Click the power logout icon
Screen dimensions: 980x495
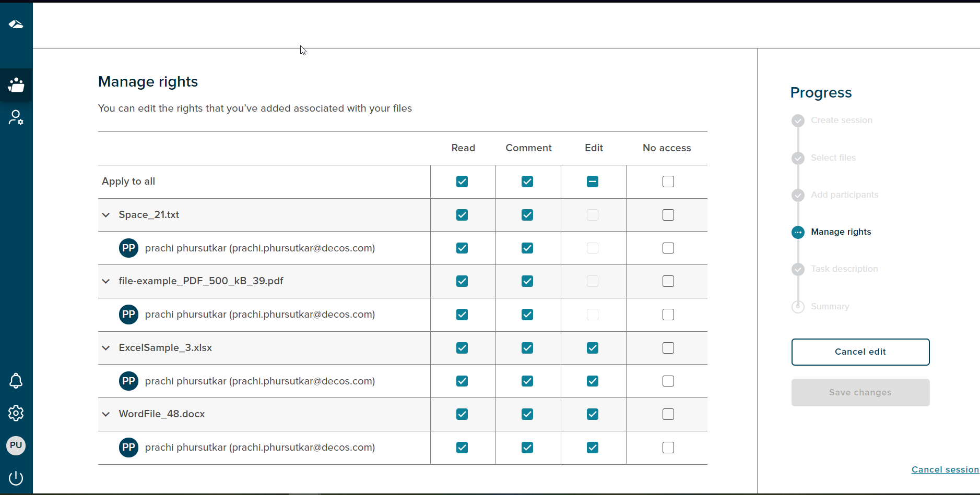16,478
